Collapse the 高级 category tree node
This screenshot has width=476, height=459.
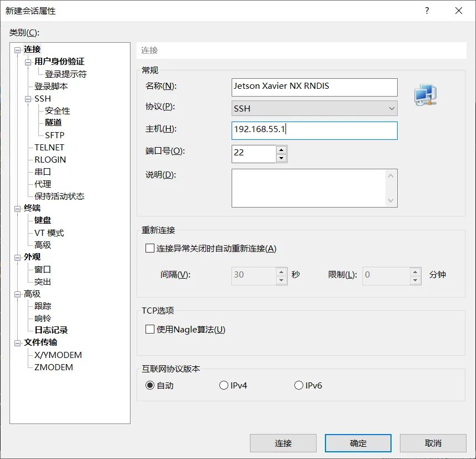coord(18,294)
